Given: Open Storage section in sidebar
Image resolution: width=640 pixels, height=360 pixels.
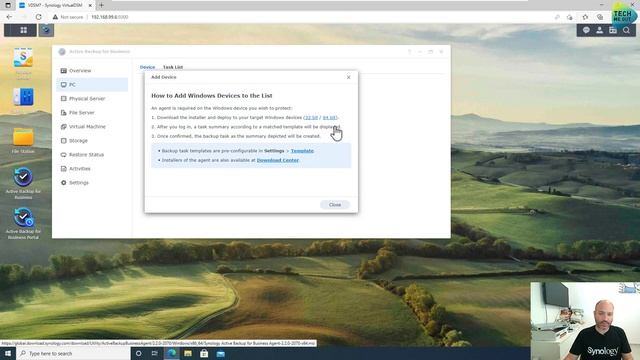Looking at the screenshot, I should [x=92, y=140].
